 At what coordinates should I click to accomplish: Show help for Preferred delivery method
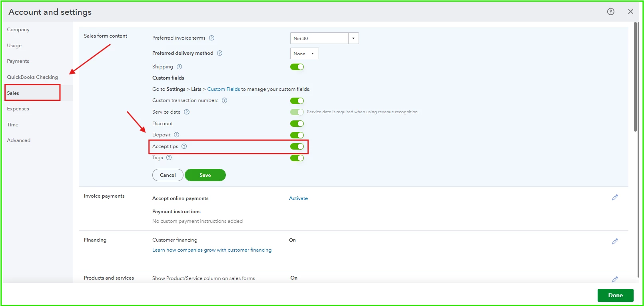click(x=219, y=53)
